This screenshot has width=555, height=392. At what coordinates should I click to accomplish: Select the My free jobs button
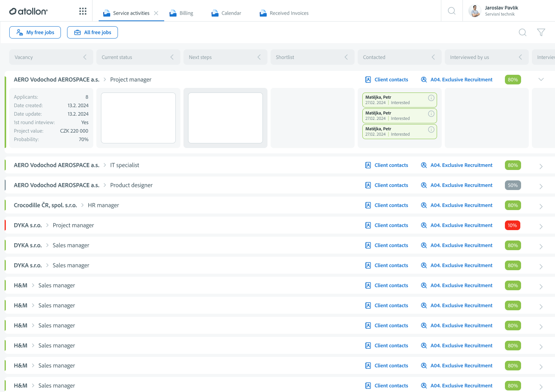tap(35, 32)
